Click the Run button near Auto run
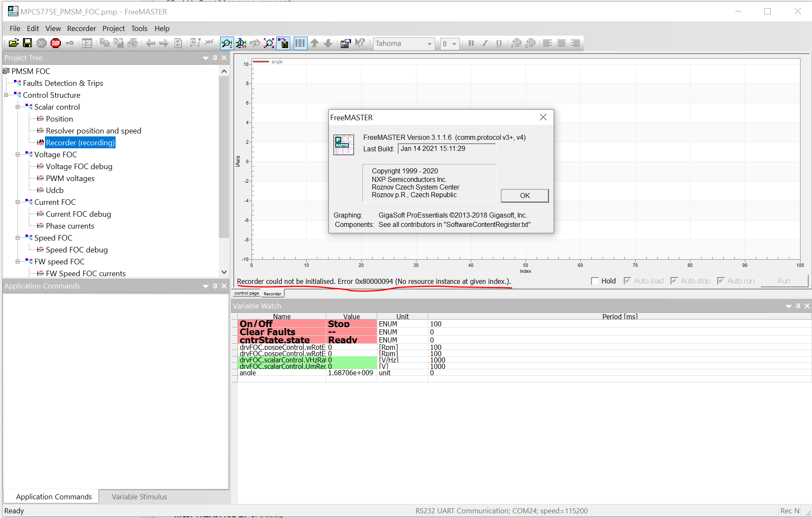812x518 pixels. pyautogui.click(x=784, y=280)
